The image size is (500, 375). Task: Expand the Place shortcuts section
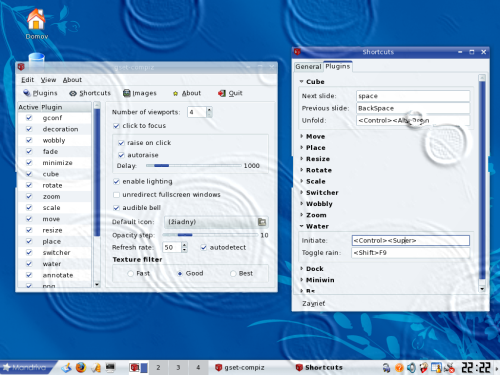(301, 147)
